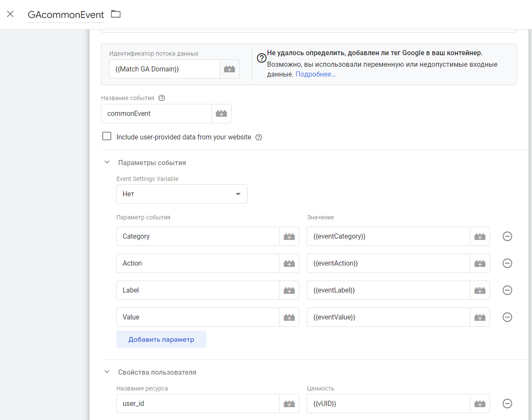Insert variable into the Value parameter name
Screen dimensions: 532x420
point(289,317)
